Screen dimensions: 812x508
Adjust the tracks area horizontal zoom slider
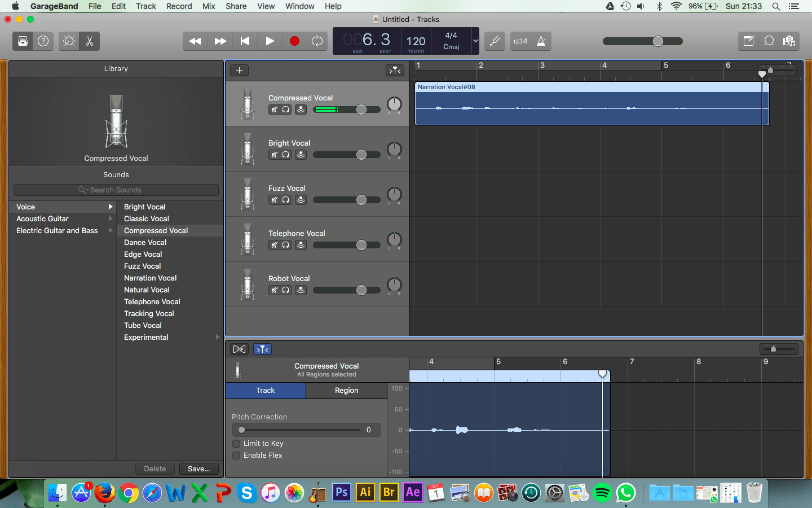pyautogui.click(x=776, y=70)
